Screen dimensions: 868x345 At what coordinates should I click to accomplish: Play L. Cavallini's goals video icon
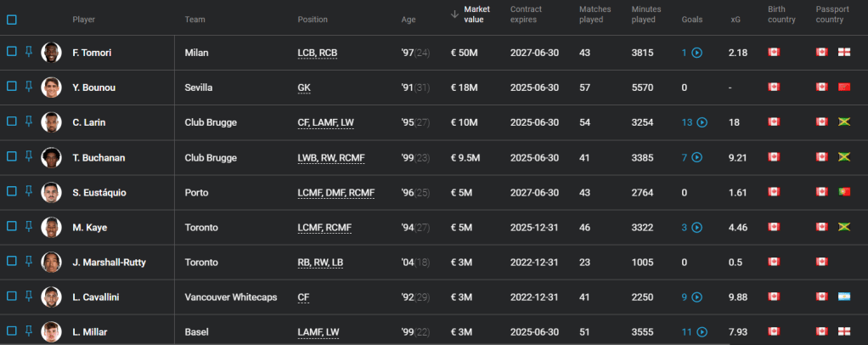point(697,297)
